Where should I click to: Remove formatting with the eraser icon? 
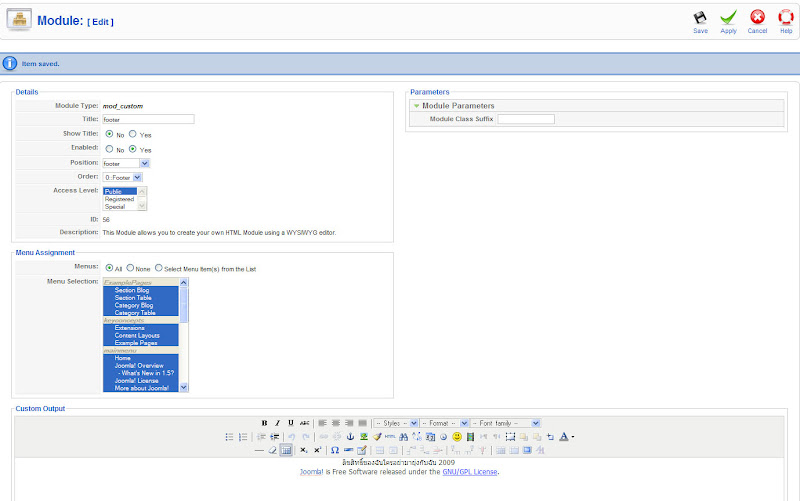point(272,450)
